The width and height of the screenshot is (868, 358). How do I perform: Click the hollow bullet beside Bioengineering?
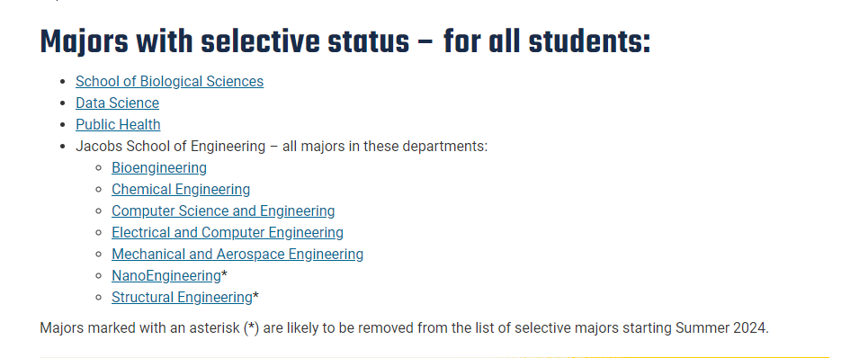coord(99,167)
